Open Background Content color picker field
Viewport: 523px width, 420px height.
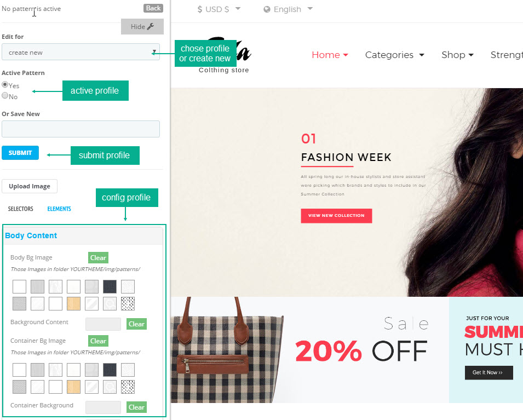103,324
